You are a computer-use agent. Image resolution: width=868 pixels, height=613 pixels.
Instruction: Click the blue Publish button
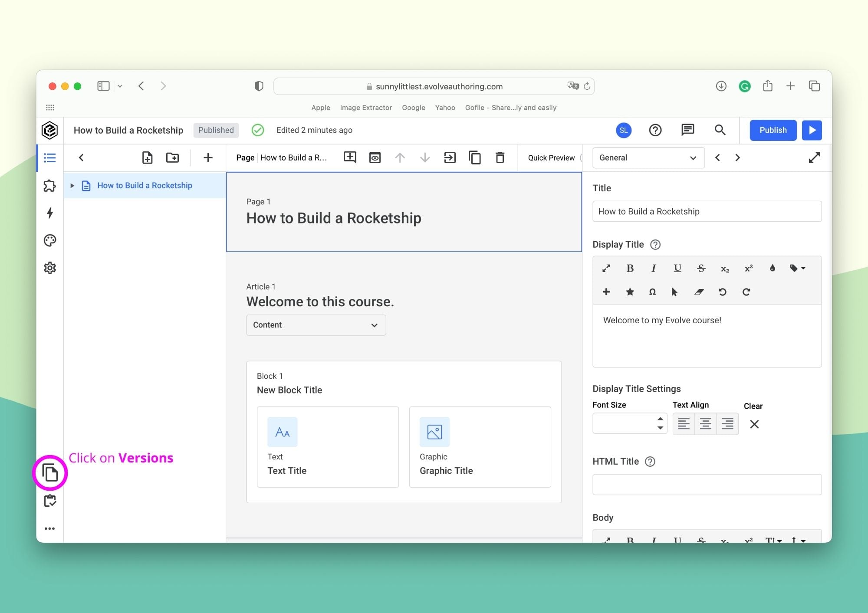(773, 130)
